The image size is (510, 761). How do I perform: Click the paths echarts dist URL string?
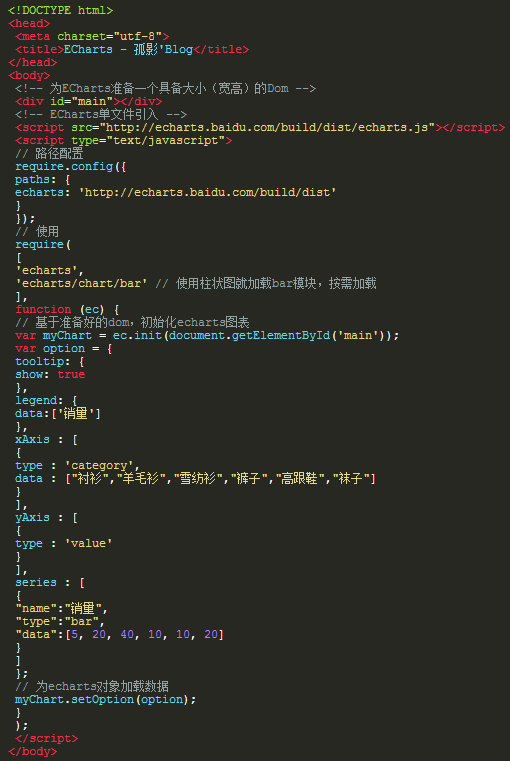click(x=208, y=192)
